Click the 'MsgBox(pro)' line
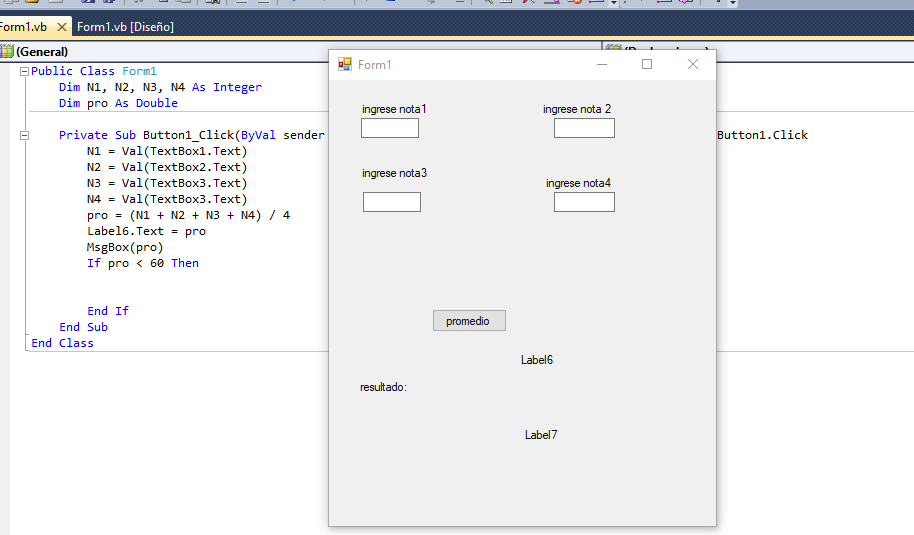The height and width of the screenshot is (535, 914). click(125, 247)
